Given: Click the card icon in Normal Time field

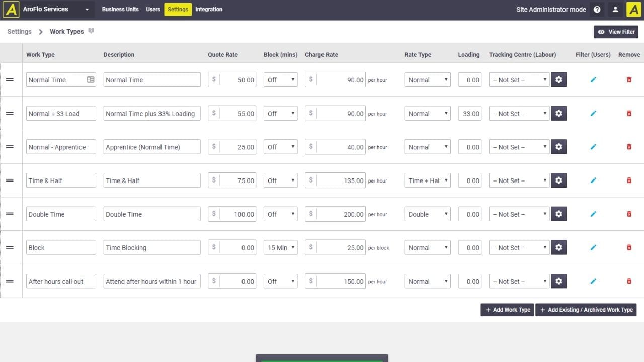Looking at the screenshot, I should pyautogui.click(x=91, y=80).
